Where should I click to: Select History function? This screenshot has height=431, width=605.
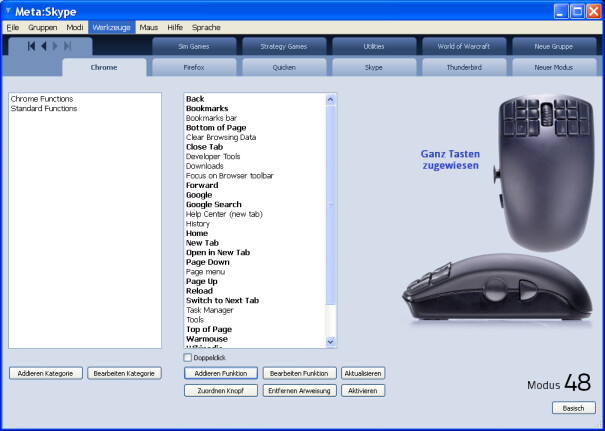point(198,224)
